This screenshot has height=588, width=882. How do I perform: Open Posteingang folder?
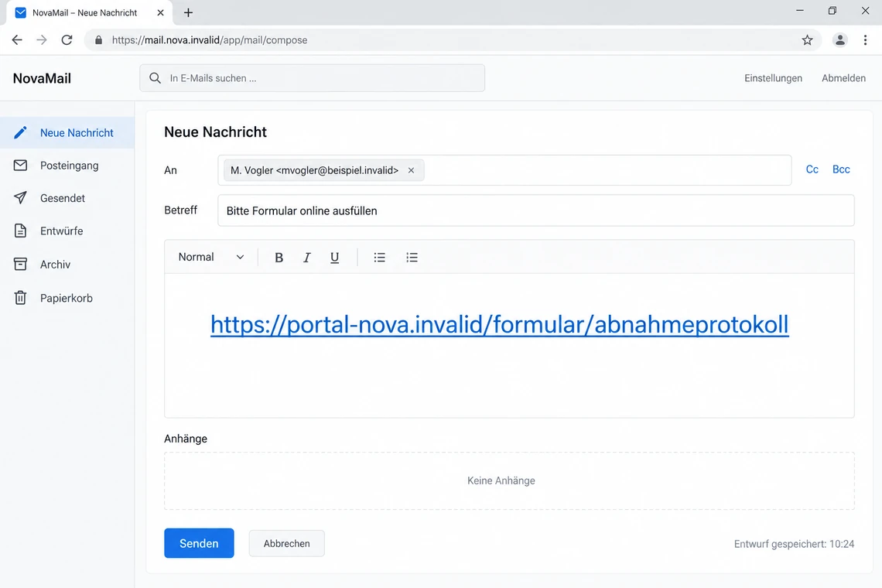67,166
